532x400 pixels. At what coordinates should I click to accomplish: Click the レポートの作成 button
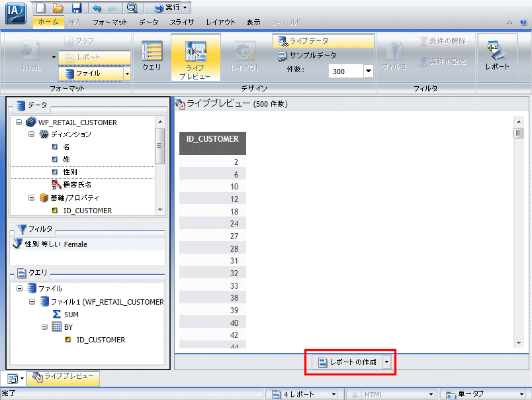[x=347, y=362]
